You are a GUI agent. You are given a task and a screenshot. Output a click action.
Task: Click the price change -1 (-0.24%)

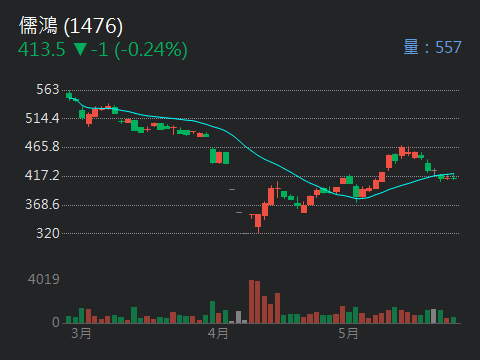click(x=139, y=50)
